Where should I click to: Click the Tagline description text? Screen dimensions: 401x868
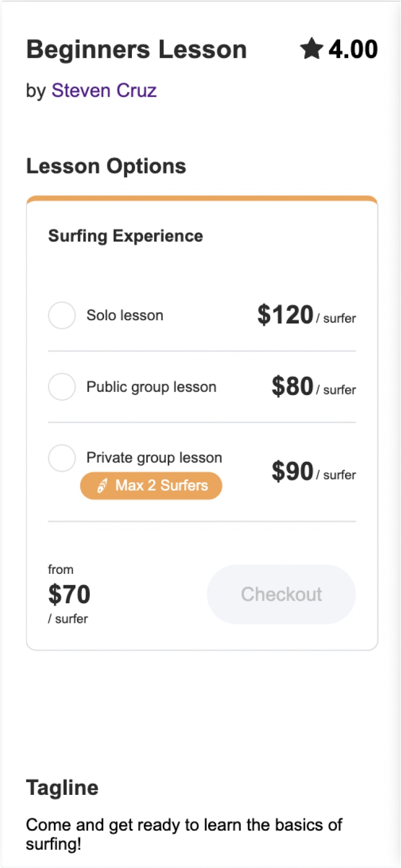(x=184, y=834)
